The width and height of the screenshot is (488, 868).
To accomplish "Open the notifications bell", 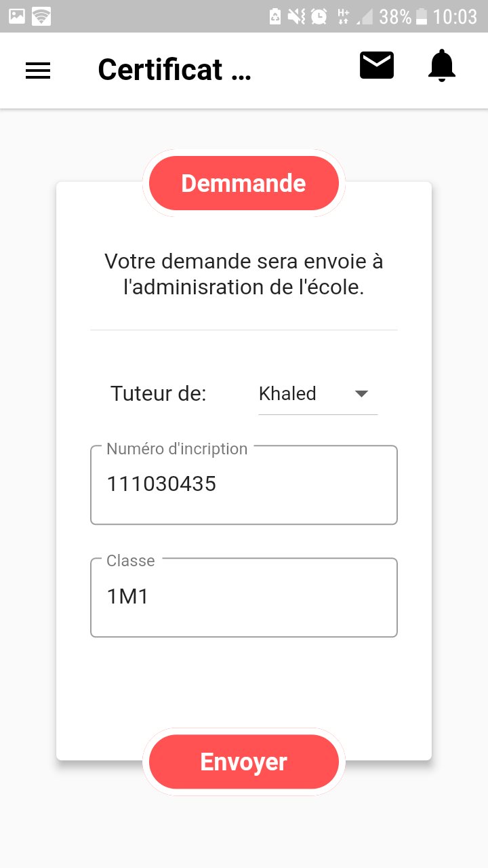I will click(x=442, y=66).
